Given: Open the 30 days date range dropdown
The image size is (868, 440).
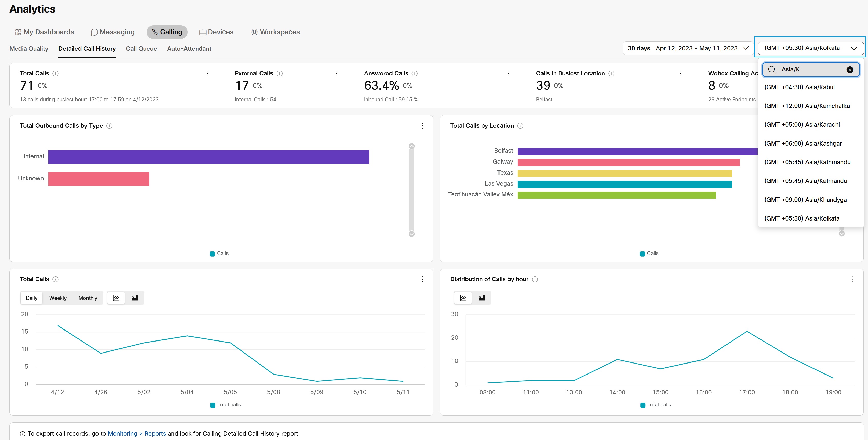Looking at the screenshot, I should tap(688, 48).
